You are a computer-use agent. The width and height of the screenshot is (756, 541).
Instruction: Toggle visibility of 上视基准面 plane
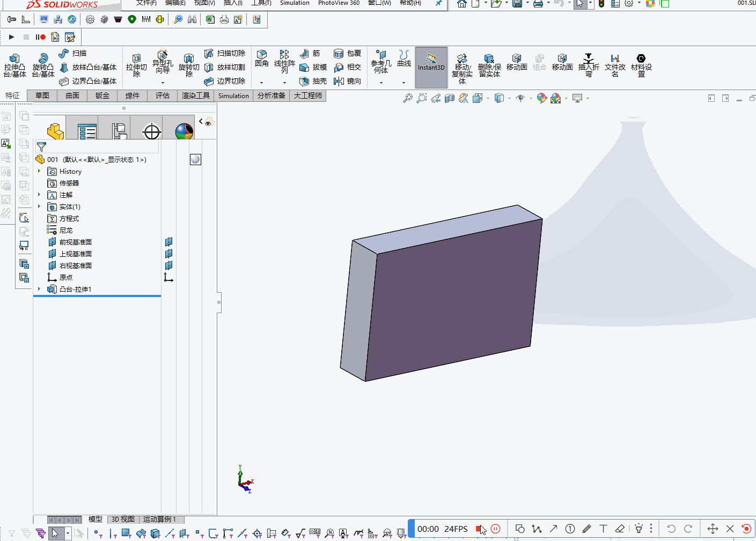click(x=168, y=254)
